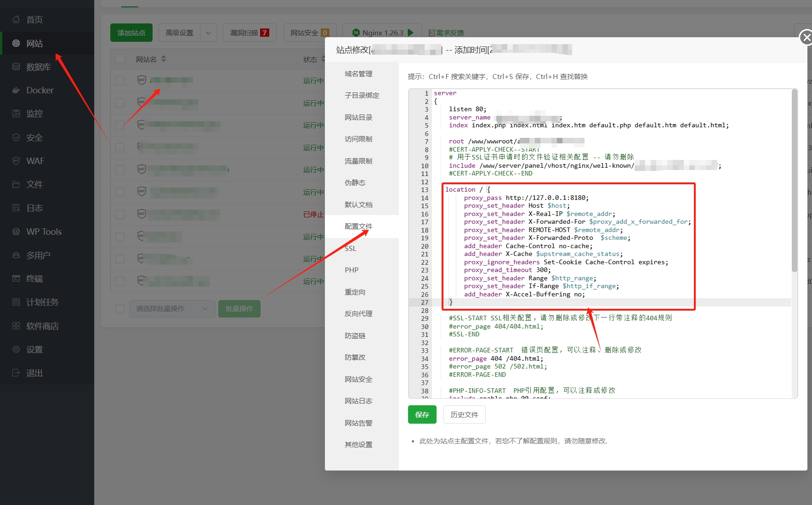Image resolution: width=812 pixels, height=505 pixels.
Task: Check the second site row checkbox
Action: [120, 103]
